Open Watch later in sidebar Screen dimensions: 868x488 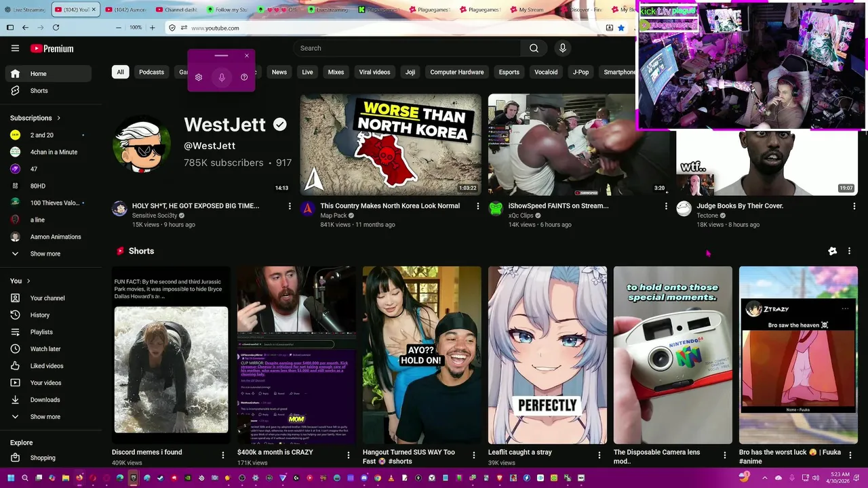[48, 349]
